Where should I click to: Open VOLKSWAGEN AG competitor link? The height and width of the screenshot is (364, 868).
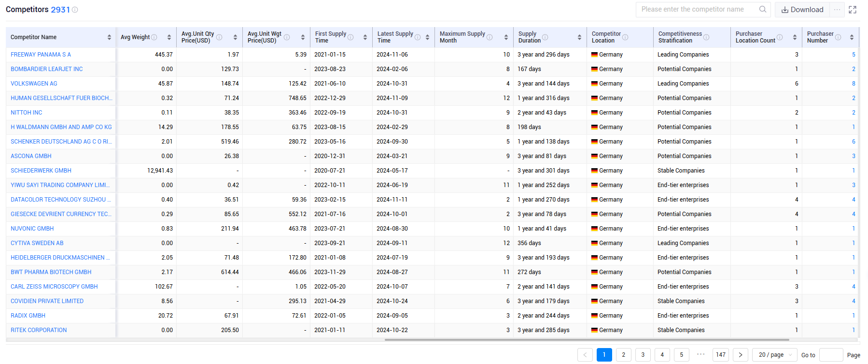34,84
